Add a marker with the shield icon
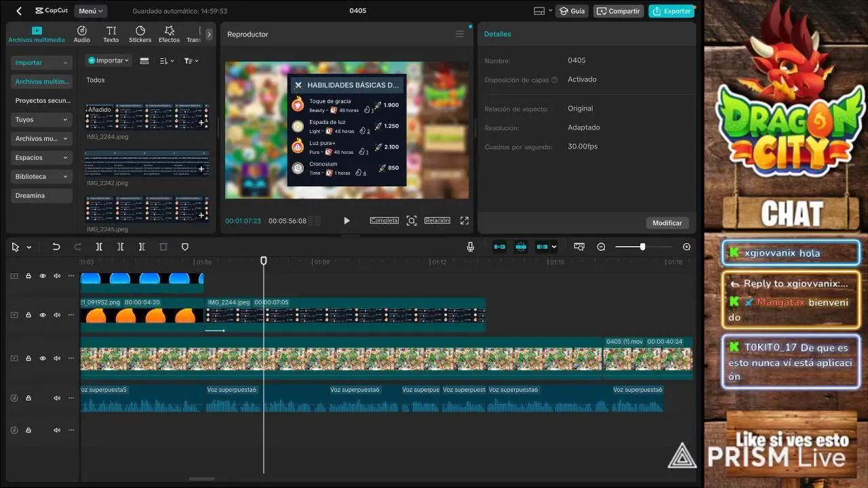The height and width of the screenshot is (488, 868). (185, 247)
